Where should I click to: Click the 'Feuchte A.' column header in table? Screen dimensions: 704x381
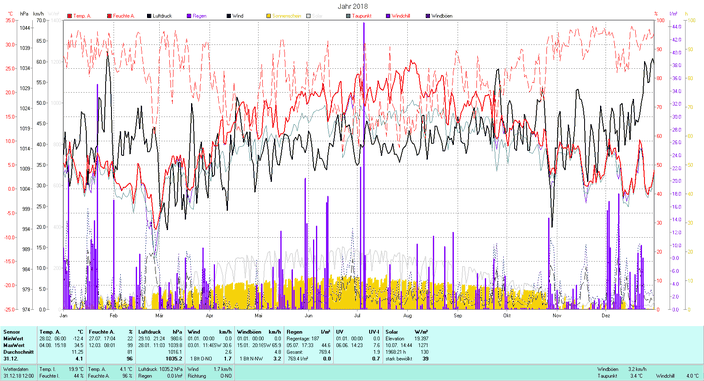pyautogui.click(x=101, y=332)
